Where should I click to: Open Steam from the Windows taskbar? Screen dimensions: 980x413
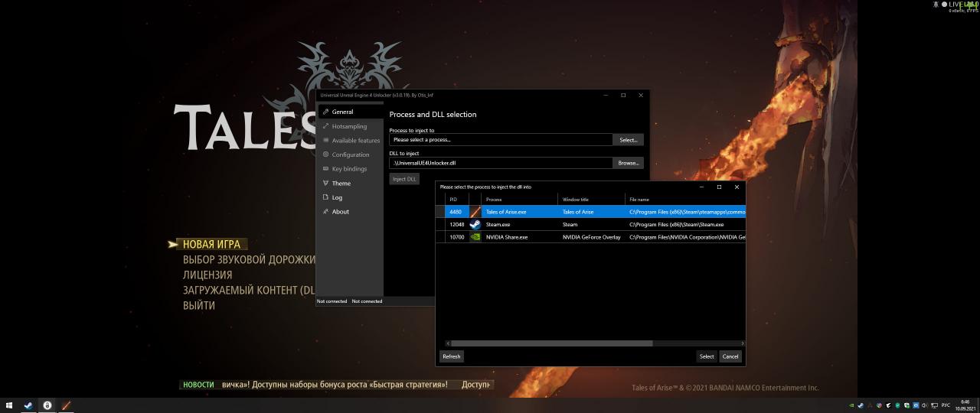point(28,405)
